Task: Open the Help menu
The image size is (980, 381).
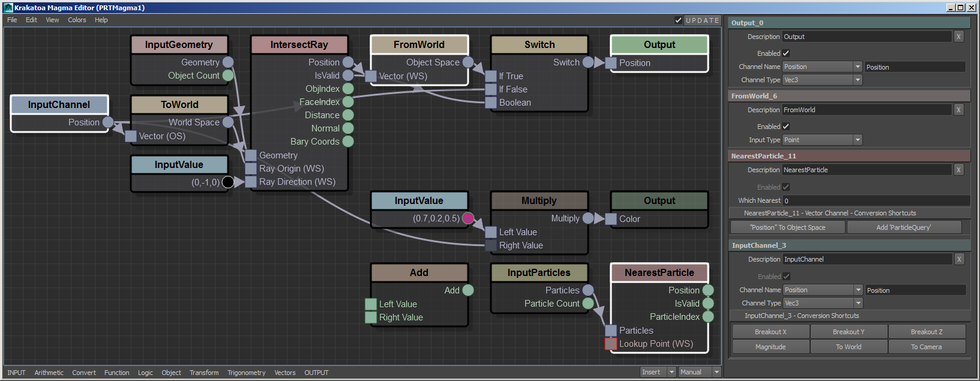Action: [x=101, y=20]
